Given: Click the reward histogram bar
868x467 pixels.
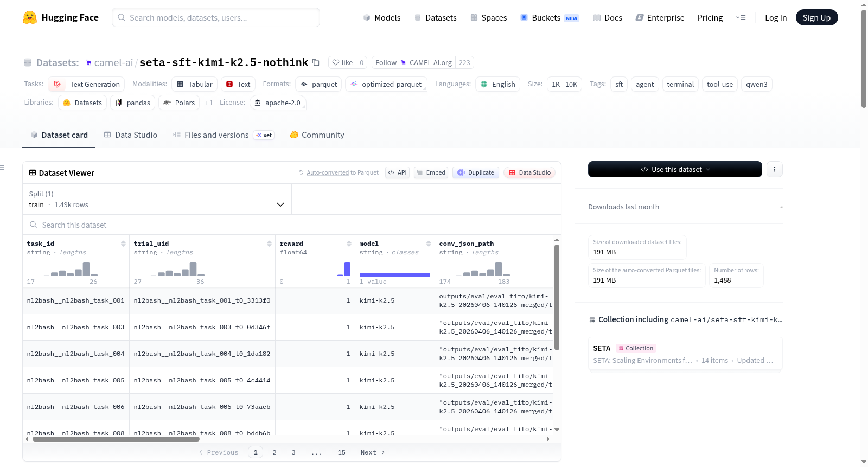Looking at the screenshot, I should pyautogui.click(x=347, y=269).
